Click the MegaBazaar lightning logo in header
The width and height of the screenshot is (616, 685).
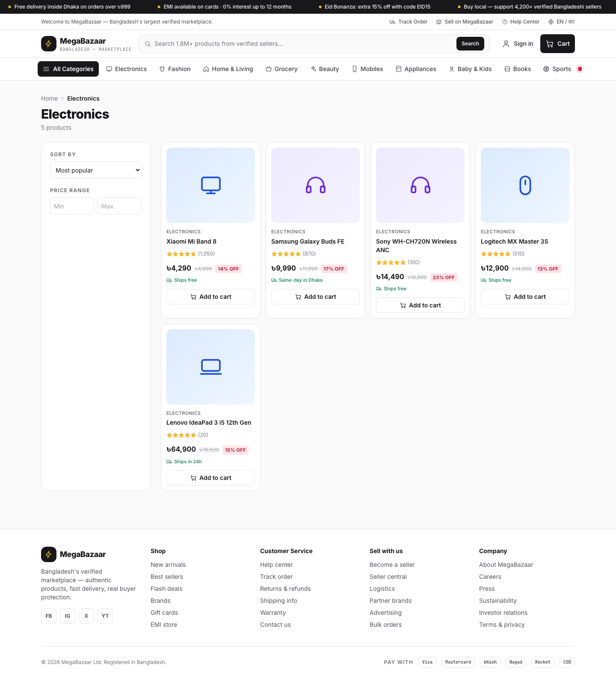[x=49, y=44]
